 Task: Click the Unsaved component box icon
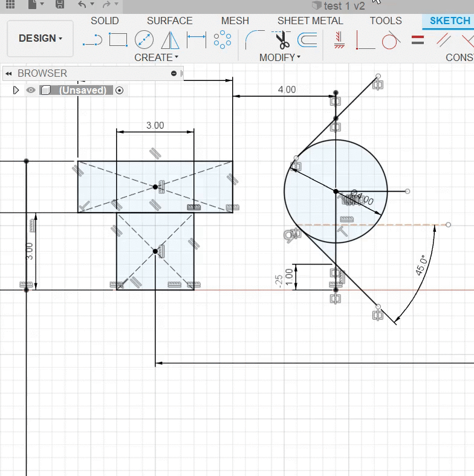[45, 90]
